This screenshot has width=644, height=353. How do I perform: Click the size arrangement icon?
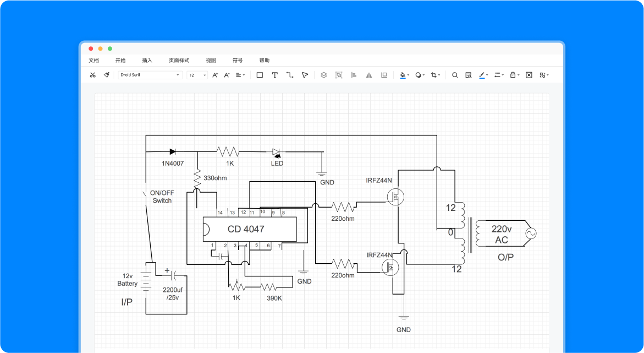pyautogui.click(x=384, y=75)
